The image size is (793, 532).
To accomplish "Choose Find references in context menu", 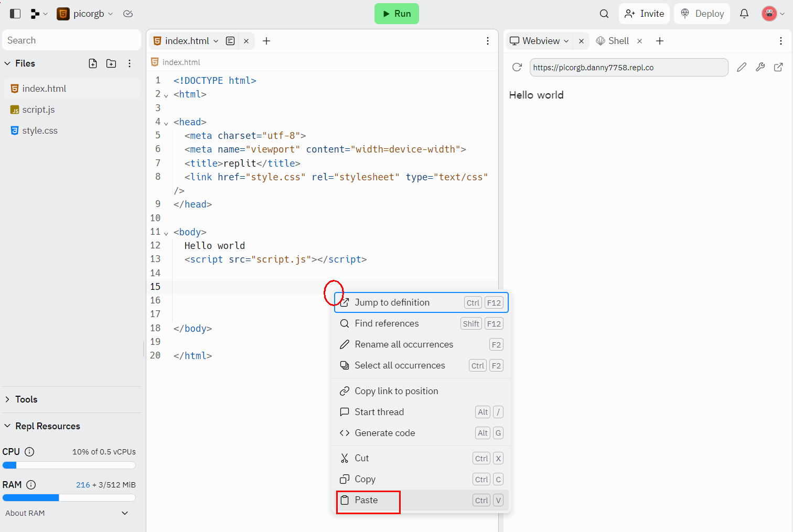I will pyautogui.click(x=422, y=323).
